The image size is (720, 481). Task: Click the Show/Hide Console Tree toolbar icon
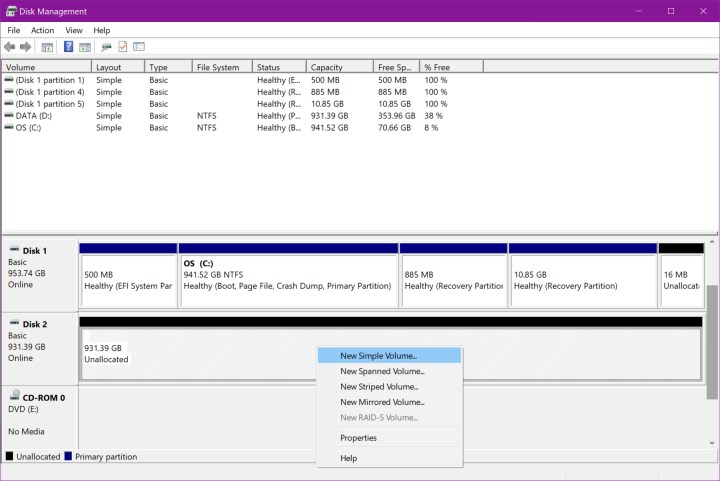click(46, 47)
